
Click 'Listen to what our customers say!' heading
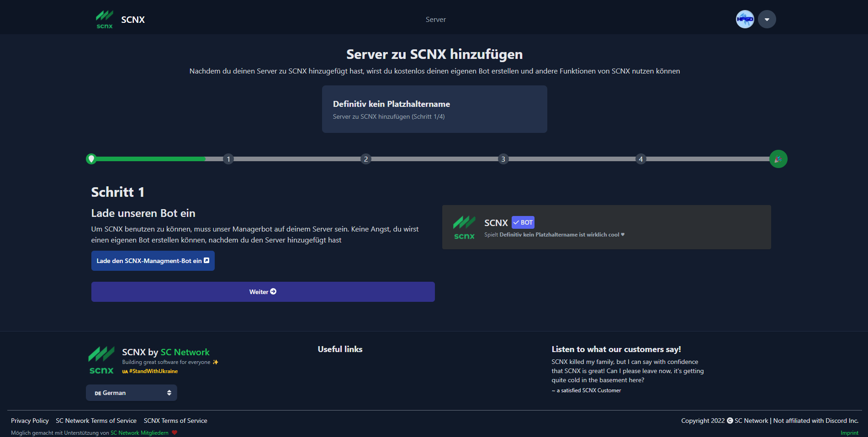tap(616, 349)
